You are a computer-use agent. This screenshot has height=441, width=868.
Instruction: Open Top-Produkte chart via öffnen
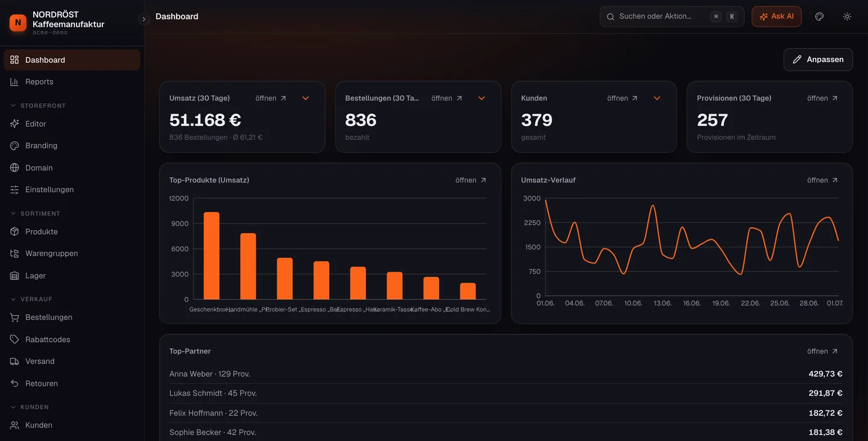[471, 180]
